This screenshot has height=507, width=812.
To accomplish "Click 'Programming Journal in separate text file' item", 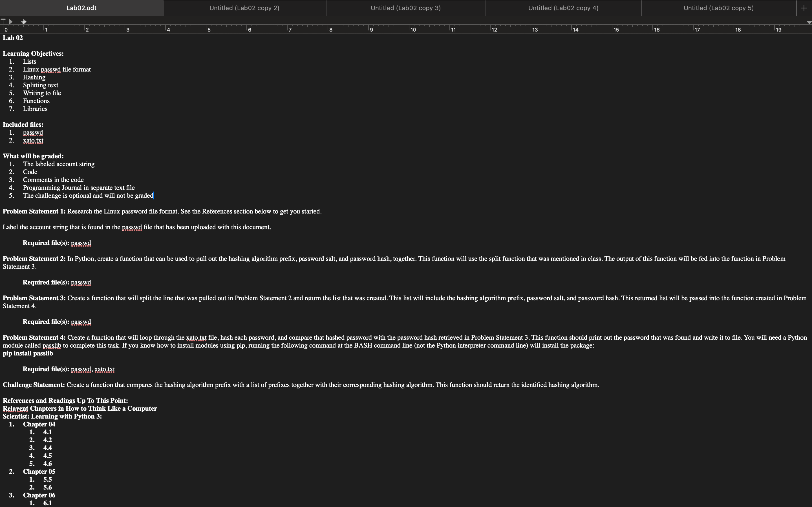I will pos(78,188).
